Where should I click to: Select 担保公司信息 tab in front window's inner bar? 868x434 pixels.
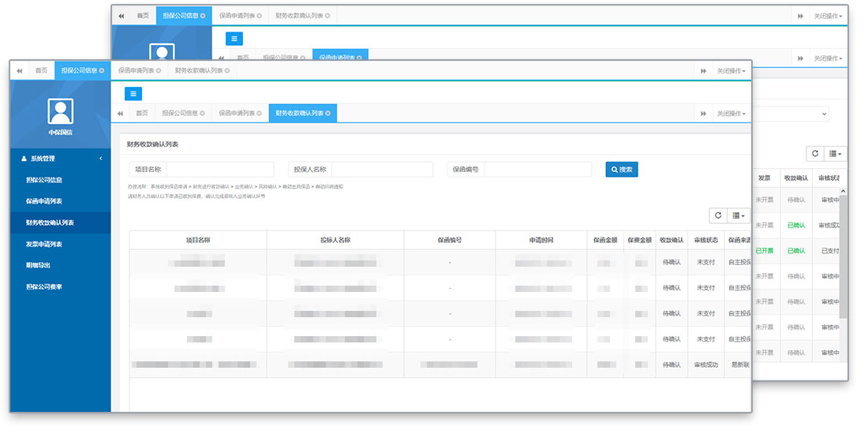tap(183, 114)
